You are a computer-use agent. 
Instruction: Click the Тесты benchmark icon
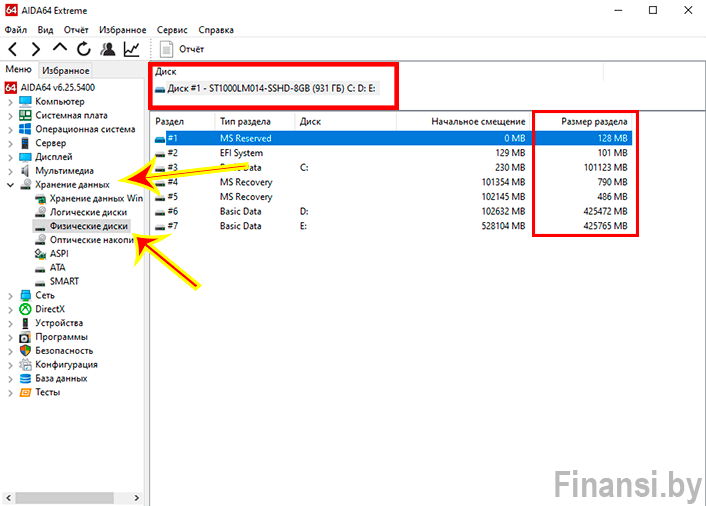pos(25,393)
